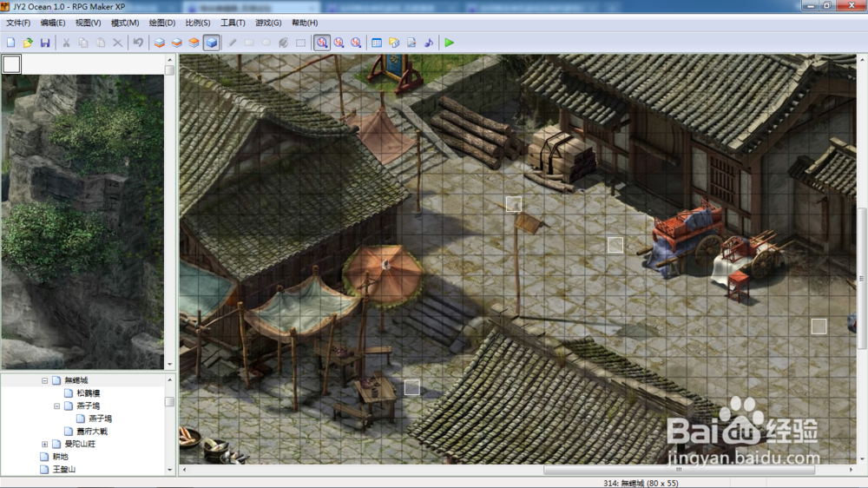This screenshot has width=868, height=488.
Task: Select the event square by the signpost
Action: pyautogui.click(x=514, y=204)
